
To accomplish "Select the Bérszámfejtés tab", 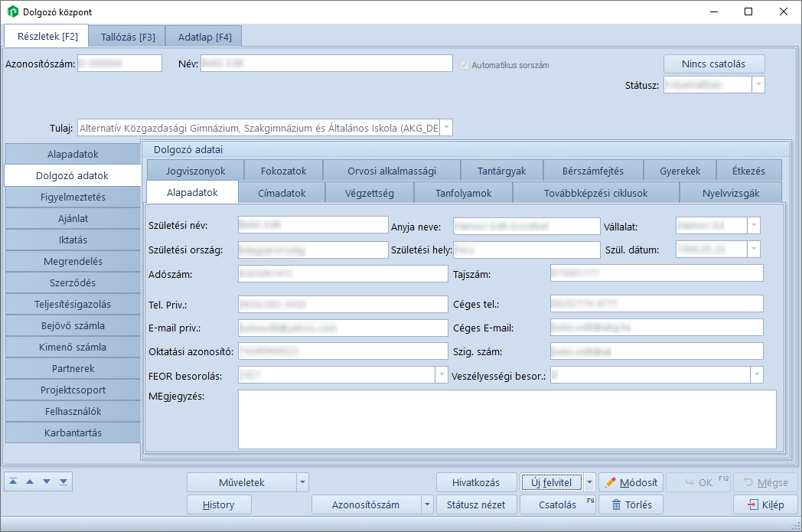I will point(593,171).
